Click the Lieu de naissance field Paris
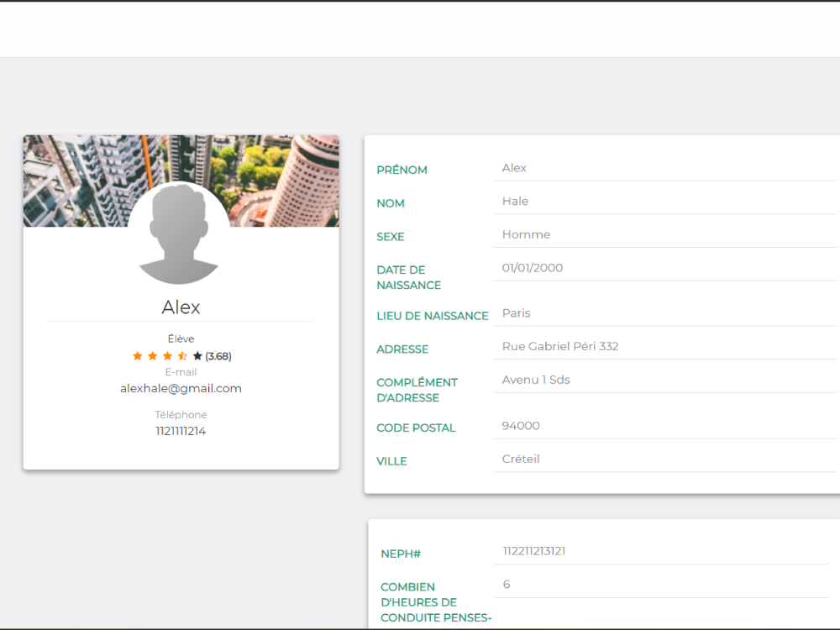The width and height of the screenshot is (840, 630). pyautogui.click(x=664, y=313)
